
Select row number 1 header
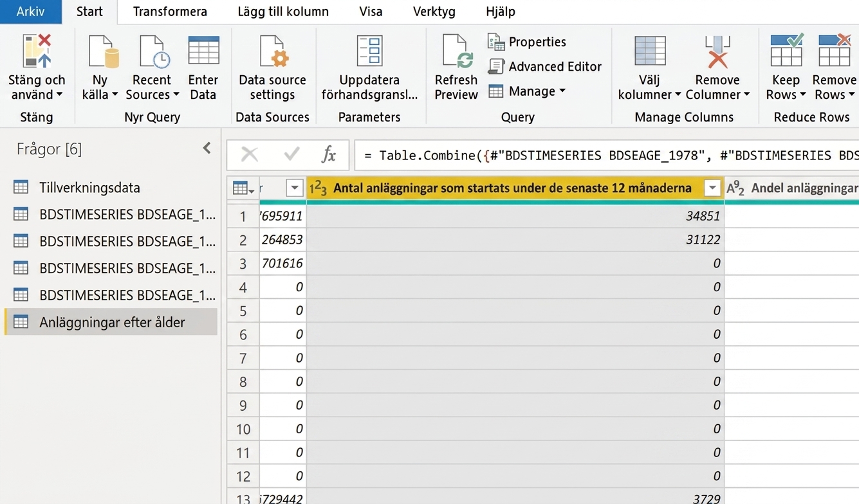point(243,216)
